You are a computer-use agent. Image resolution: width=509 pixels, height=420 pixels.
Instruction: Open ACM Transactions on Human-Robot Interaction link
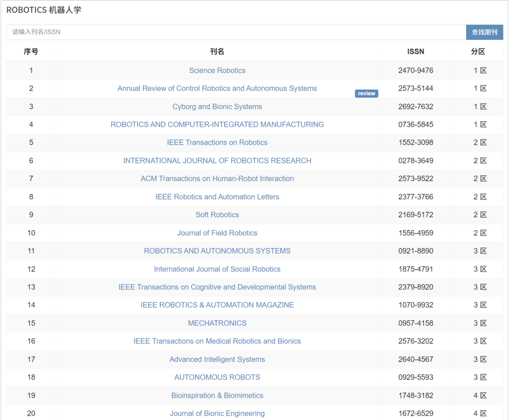217,179
